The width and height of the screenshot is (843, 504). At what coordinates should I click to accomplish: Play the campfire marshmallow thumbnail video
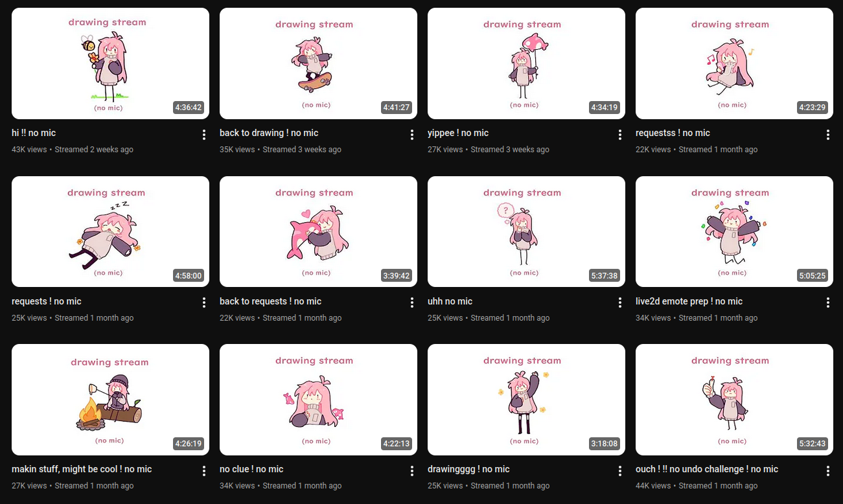(110, 400)
